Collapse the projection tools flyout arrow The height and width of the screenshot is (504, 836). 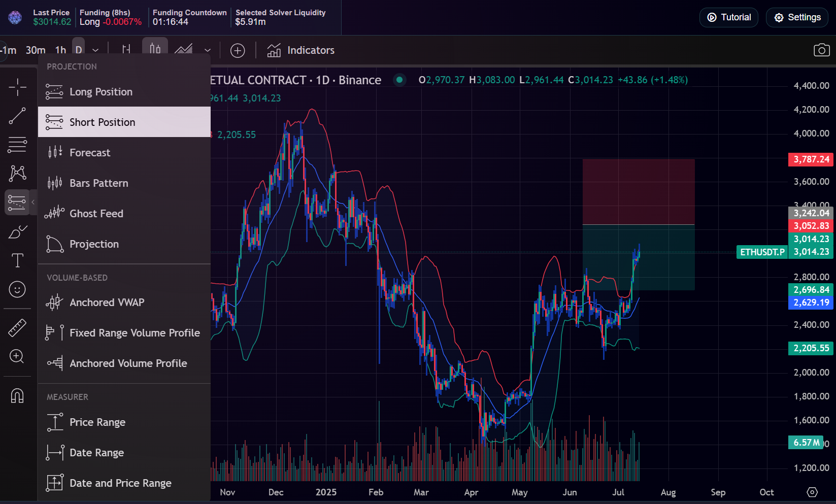point(33,202)
